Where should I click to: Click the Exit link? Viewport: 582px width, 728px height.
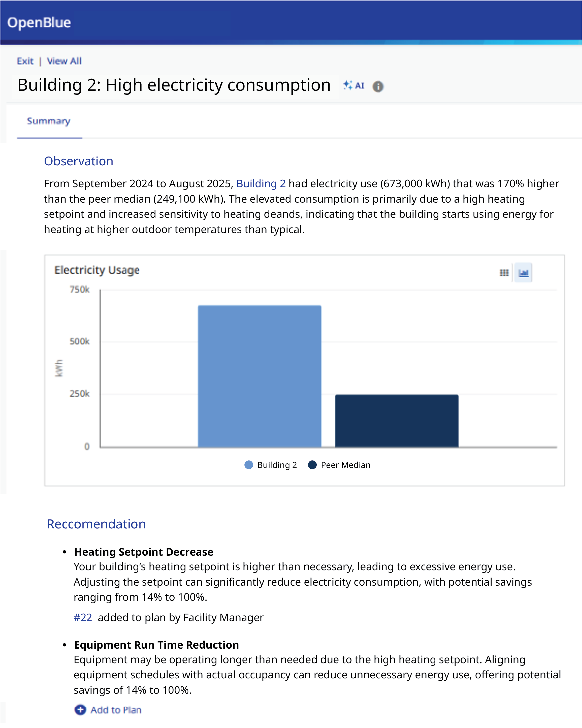(x=25, y=61)
